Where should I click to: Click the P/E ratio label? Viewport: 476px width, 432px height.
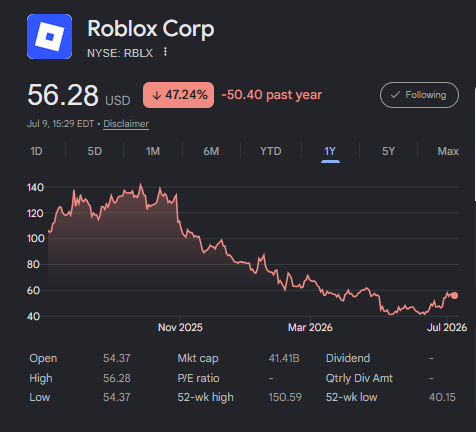coord(198,378)
